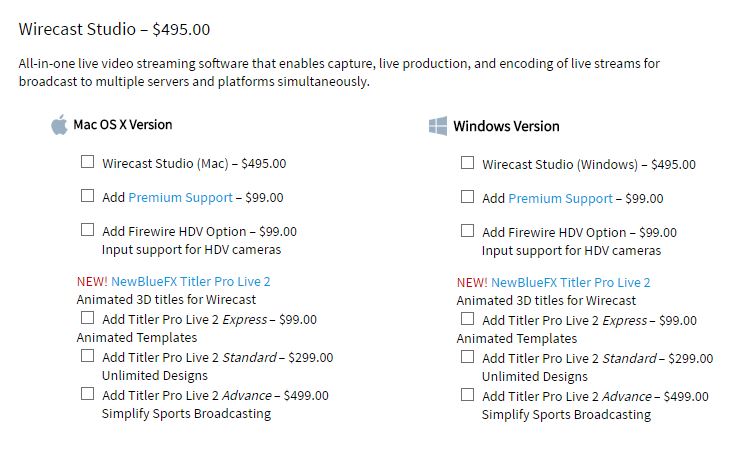The height and width of the screenshot is (451, 741).
Task: Click the Mac OS X Version heading
Action: click(x=123, y=125)
